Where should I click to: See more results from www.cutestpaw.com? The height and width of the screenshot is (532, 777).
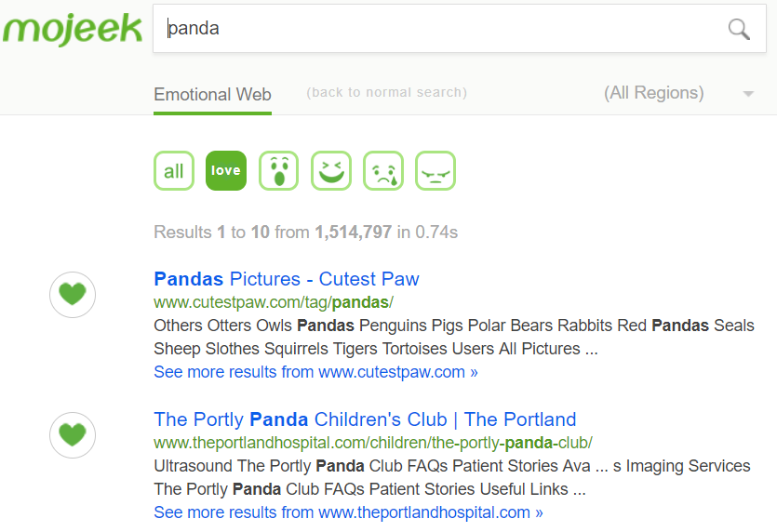(315, 372)
